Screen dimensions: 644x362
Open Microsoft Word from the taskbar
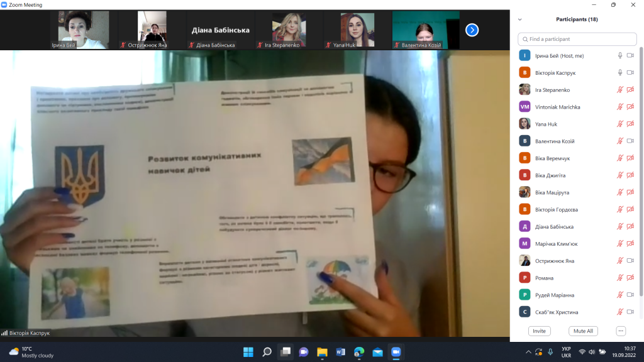[341, 351]
